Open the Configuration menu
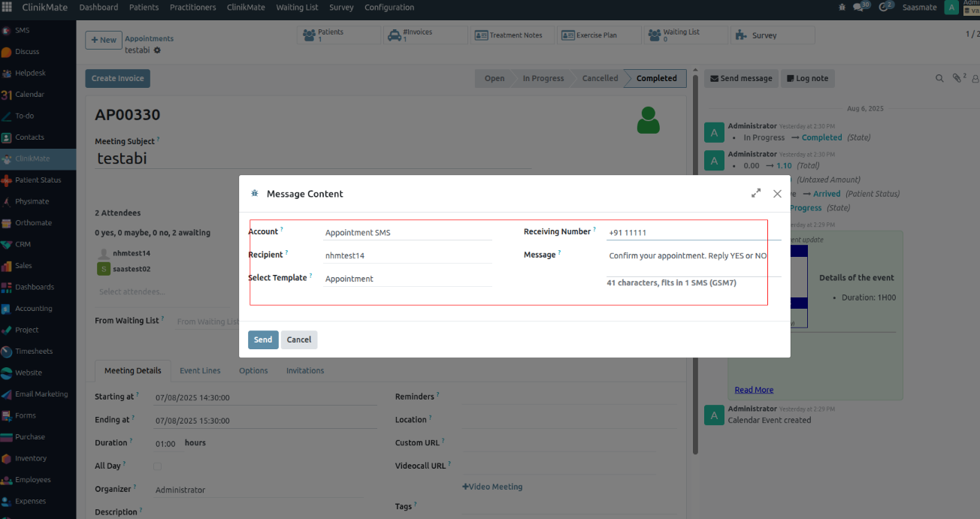This screenshot has width=980, height=519. click(x=389, y=8)
